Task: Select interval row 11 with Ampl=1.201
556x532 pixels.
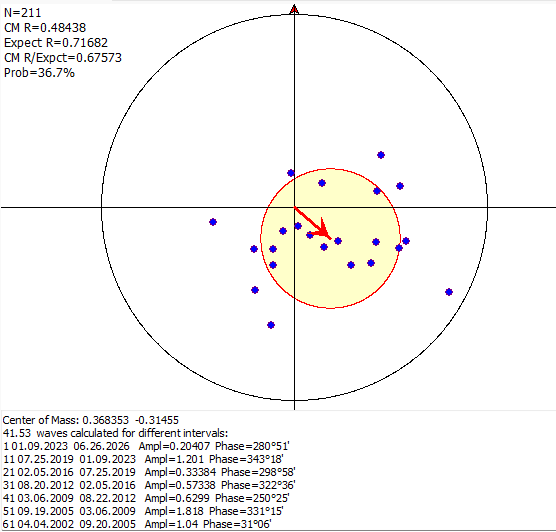Action: 143,459
